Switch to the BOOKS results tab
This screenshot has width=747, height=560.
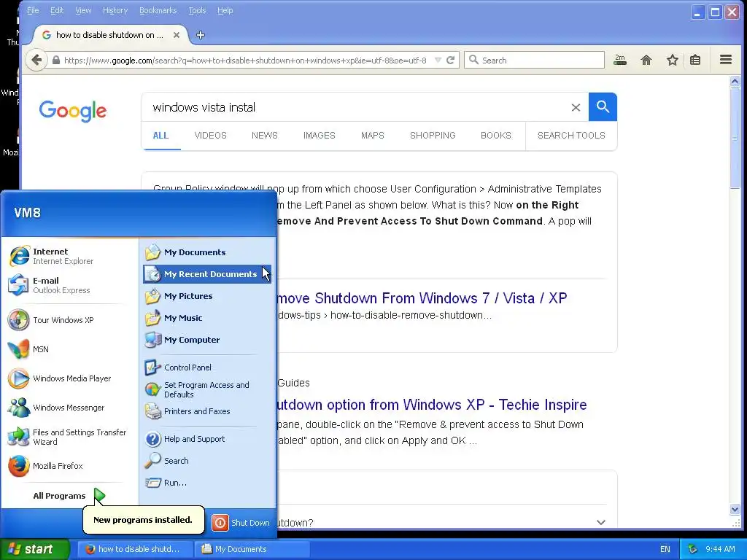(495, 135)
